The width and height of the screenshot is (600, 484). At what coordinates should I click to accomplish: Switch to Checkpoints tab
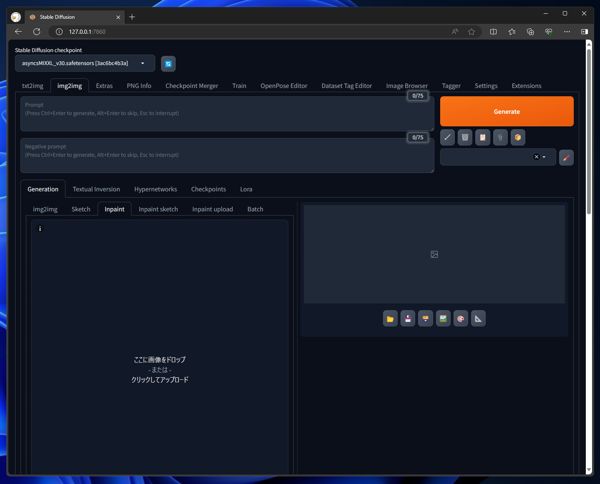(209, 189)
